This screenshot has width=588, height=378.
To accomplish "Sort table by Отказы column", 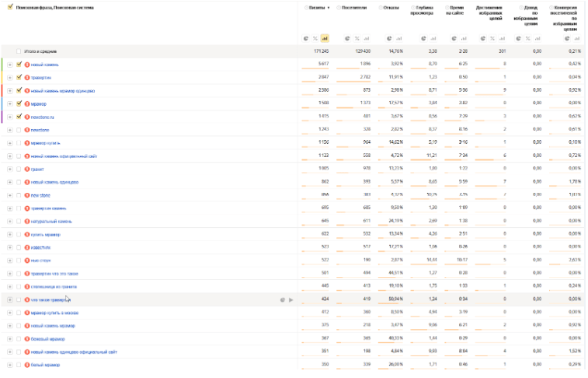I will tap(391, 8).
